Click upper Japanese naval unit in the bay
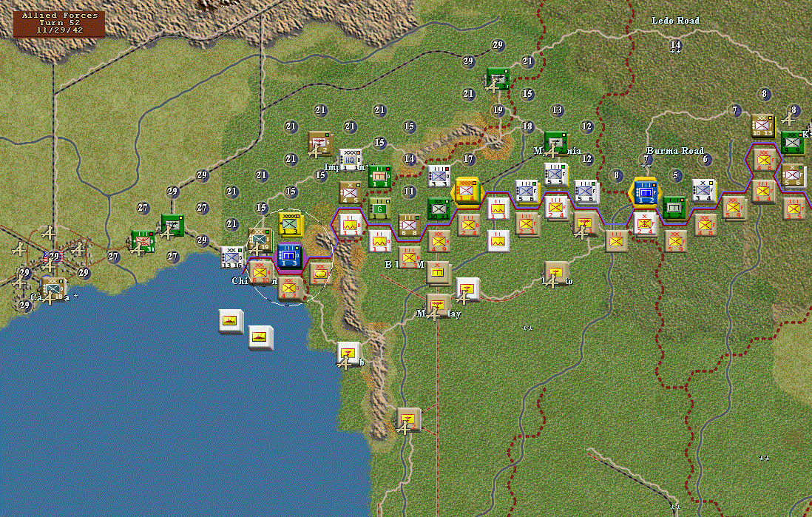The image size is (812, 517). (231, 321)
